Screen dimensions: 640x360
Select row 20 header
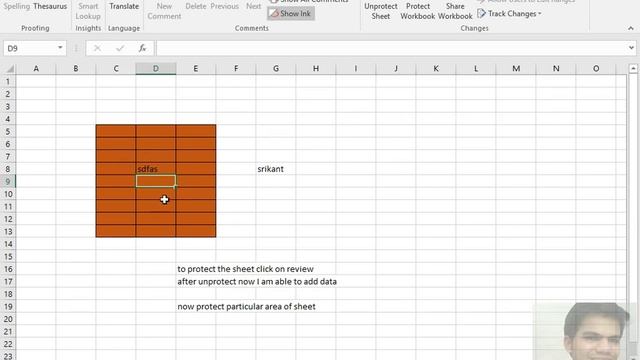point(8,319)
